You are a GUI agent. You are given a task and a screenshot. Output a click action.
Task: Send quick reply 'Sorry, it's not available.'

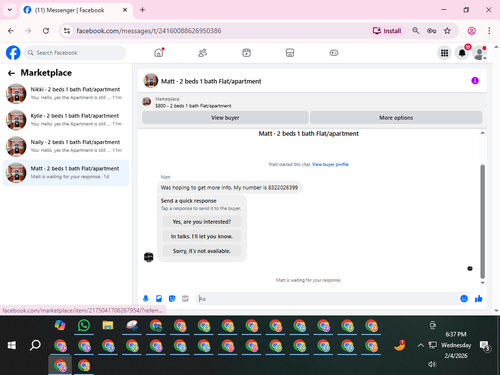pyautogui.click(x=202, y=251)
